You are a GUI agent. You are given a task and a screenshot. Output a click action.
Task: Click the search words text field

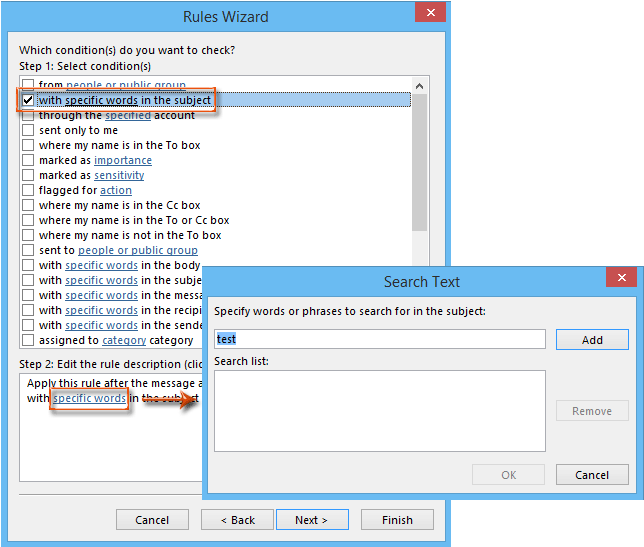[380, 339]
